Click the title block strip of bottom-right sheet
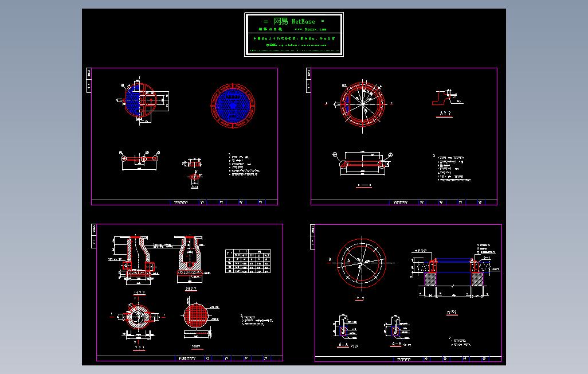 pyautogui.click(x=409, y=359)
